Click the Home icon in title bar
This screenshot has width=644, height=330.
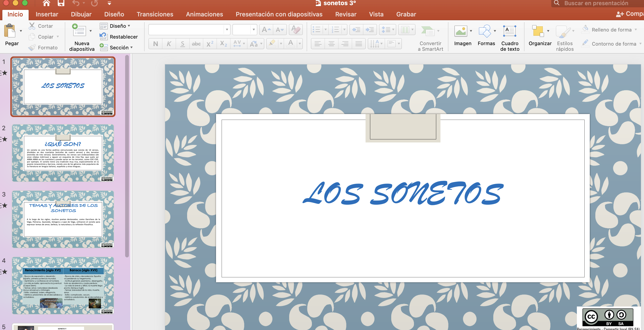pyautogui.click(x=46, y=3)
